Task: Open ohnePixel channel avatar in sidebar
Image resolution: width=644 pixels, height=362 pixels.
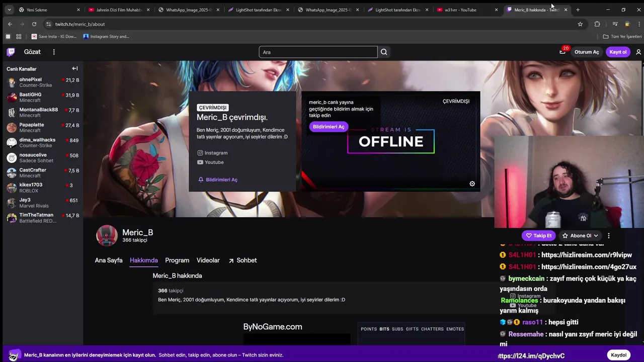Action: tap(12, 82)
